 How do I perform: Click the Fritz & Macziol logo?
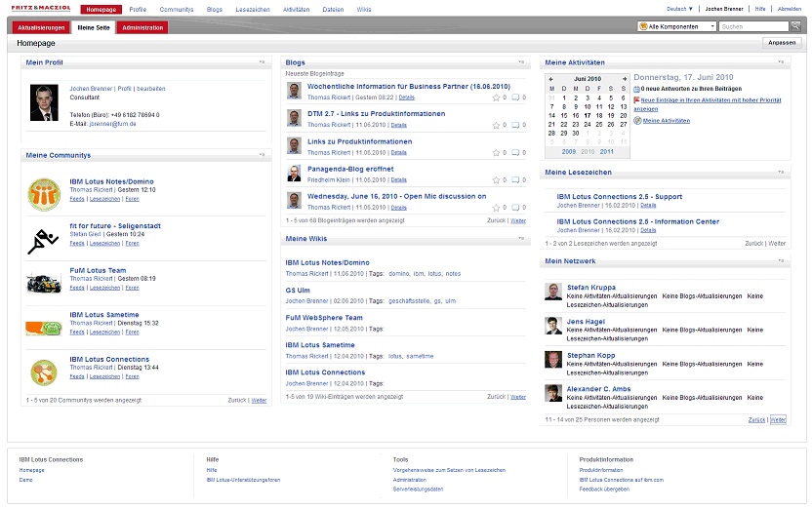coord(41,8)
